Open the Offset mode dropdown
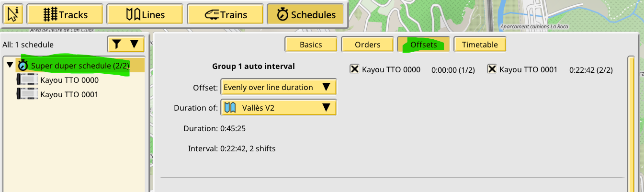Image resolution: width=644 pixels, height=192 pixels. click(278, 87)
